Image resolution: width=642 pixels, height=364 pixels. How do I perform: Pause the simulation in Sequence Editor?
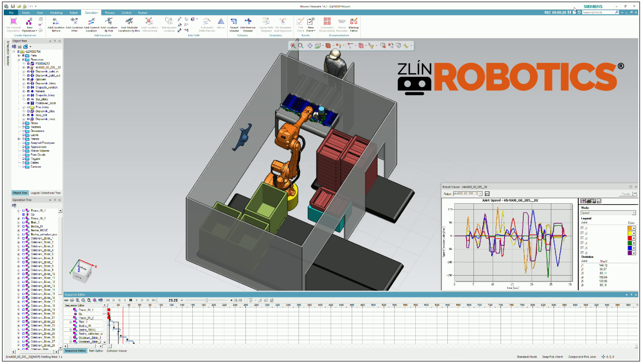tap(131, 300)
